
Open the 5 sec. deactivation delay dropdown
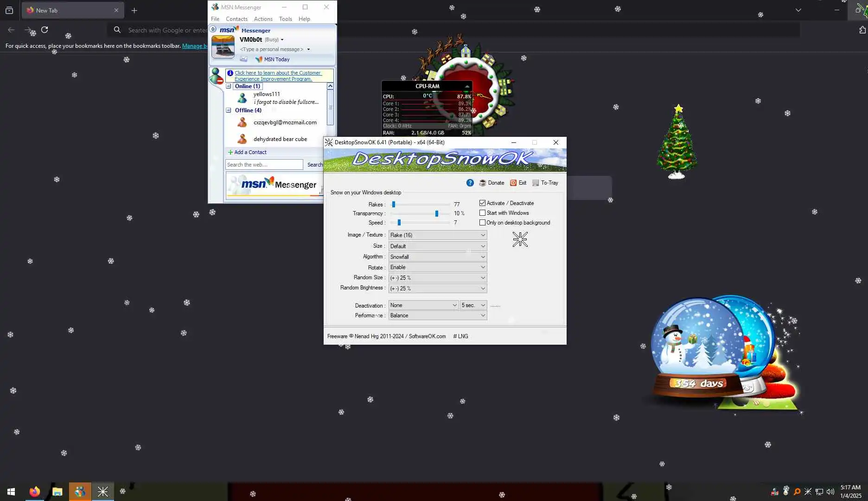tap(473, 305)
